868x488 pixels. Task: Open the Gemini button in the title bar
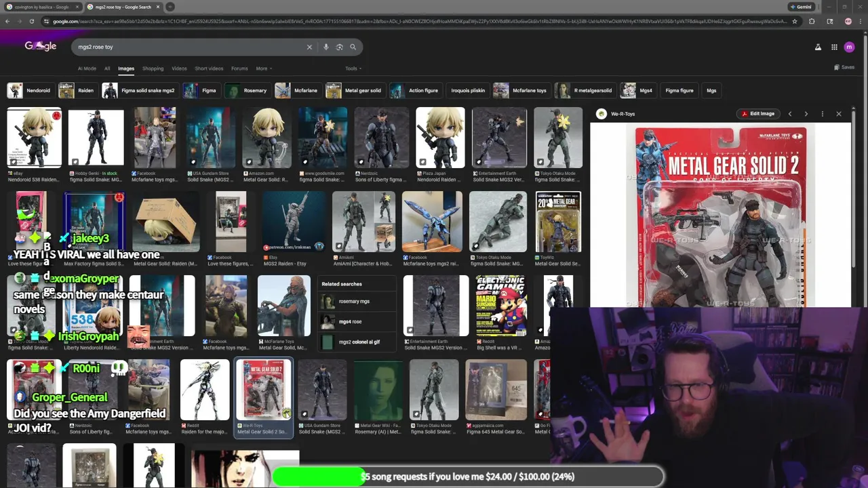tap(800, 7)
